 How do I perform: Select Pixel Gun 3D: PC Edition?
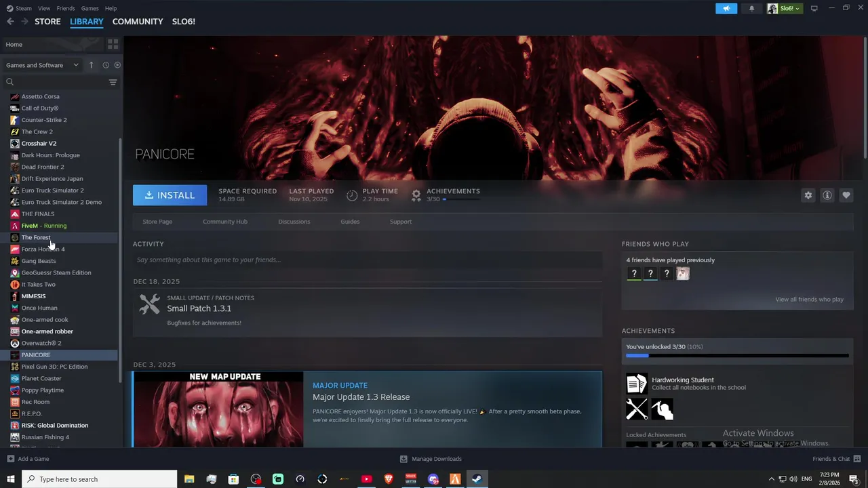[54, 367]
